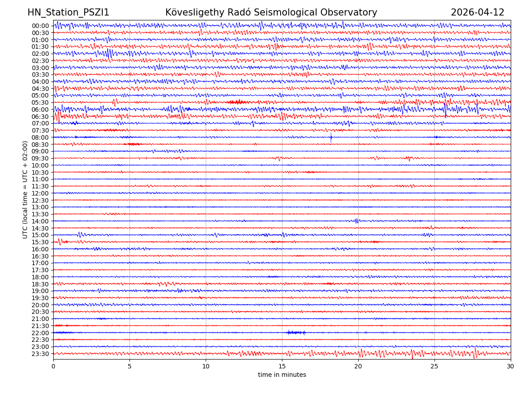
Task: Click the date 2026-04-12 in the header
Action: click(477, 13)
